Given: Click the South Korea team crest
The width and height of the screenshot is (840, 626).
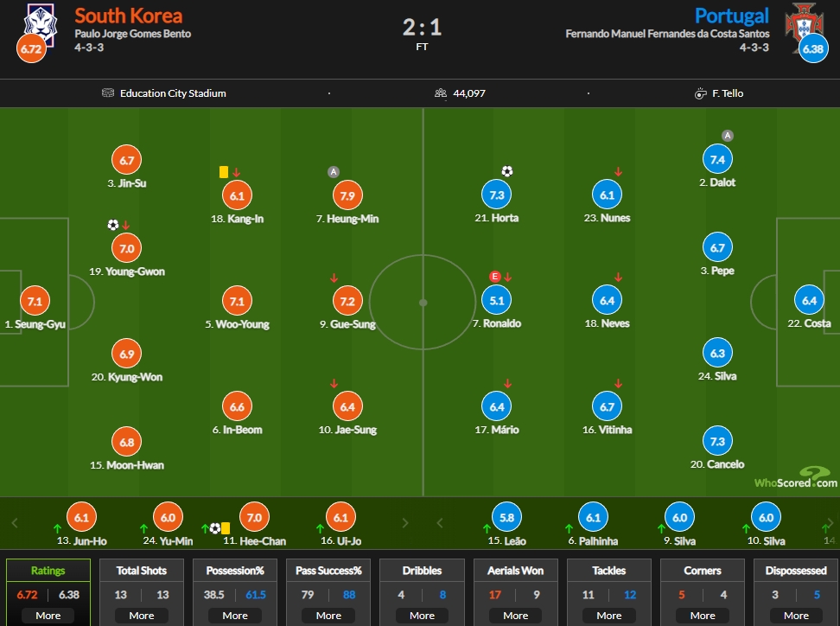Looking at the screenshot, I should click(41, 25).
